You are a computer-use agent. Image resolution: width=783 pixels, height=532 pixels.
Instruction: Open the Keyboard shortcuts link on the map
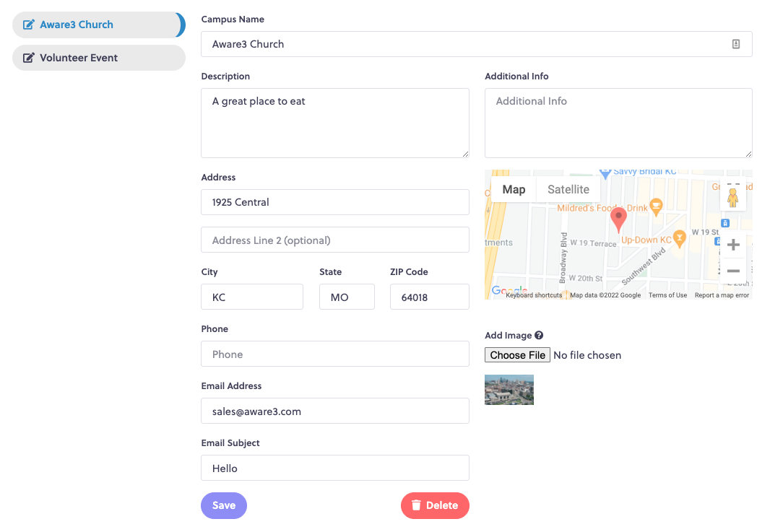coord(534,295)
